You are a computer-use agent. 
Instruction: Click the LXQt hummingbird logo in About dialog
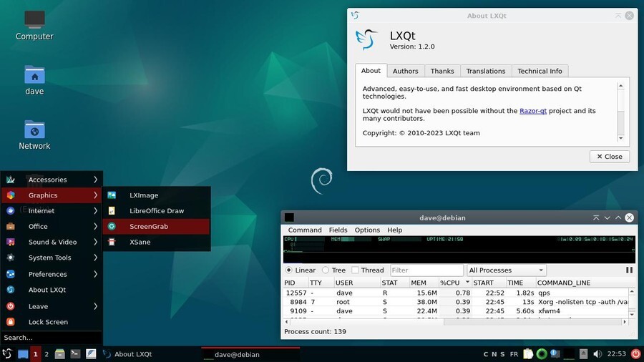pyautogui.click(x=366, y=40)
